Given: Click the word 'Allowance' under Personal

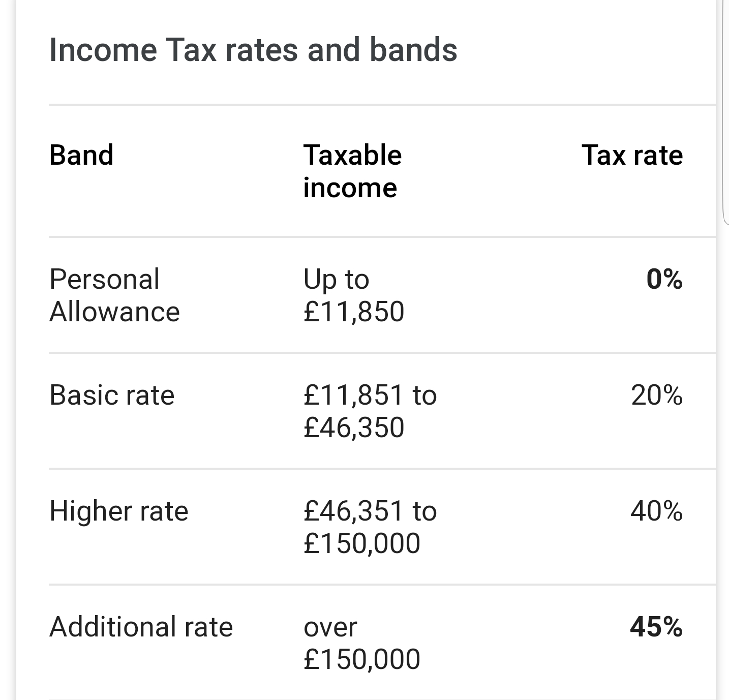Looking at the screenshot, I should pos(114,312).
